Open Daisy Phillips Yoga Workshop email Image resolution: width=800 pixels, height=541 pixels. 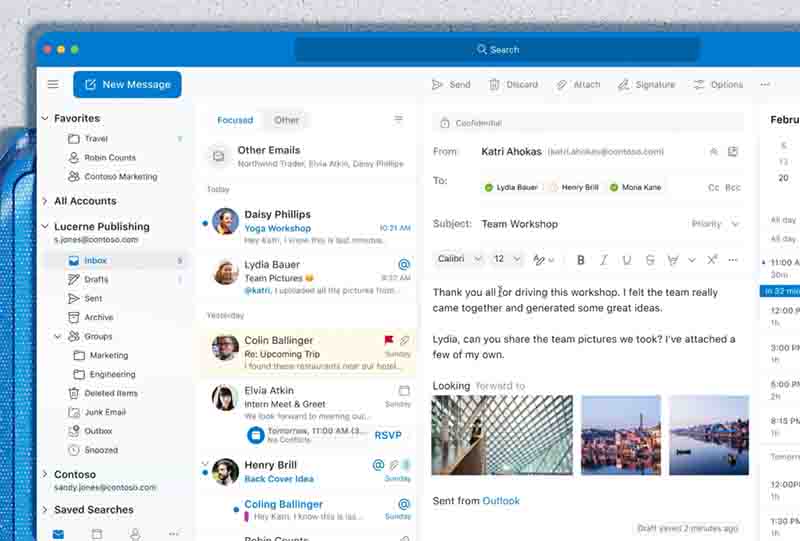pyautogui.click(x=308, y=227)
